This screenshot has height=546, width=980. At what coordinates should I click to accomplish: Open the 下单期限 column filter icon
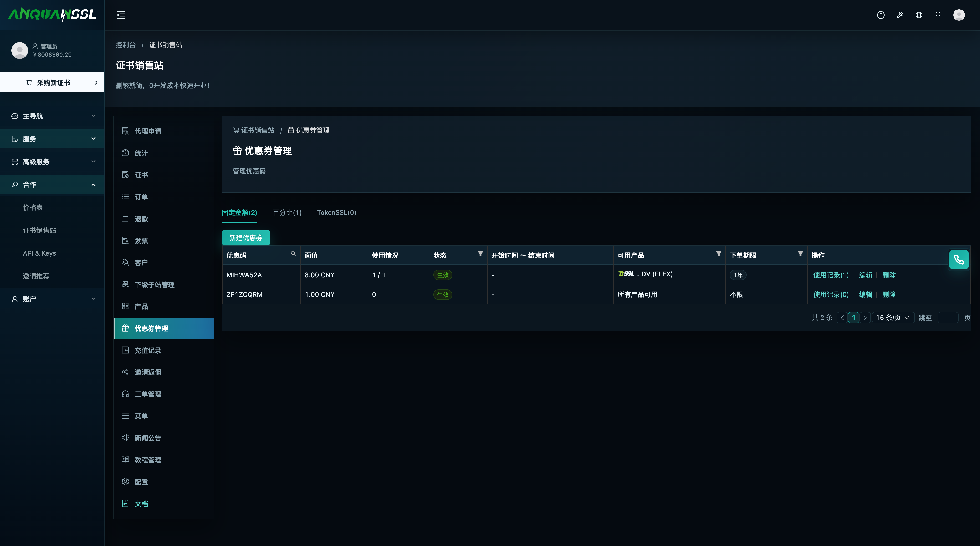pyautogui.click(x=800, y=254)
